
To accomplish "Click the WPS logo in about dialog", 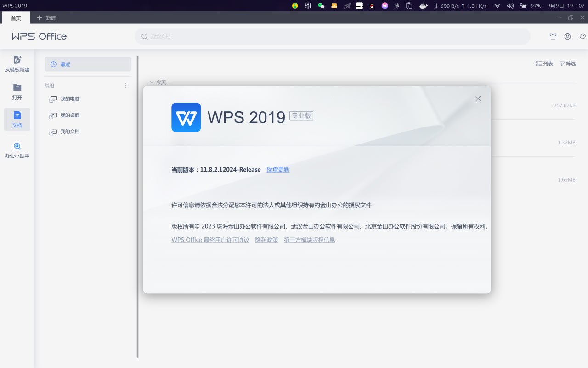I will coord(186,117).
